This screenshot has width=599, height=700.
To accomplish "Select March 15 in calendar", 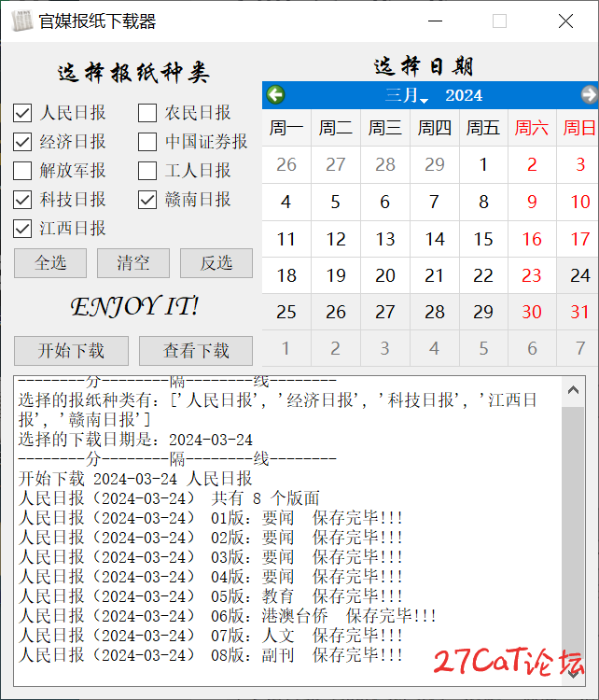I will coord(484,239).
